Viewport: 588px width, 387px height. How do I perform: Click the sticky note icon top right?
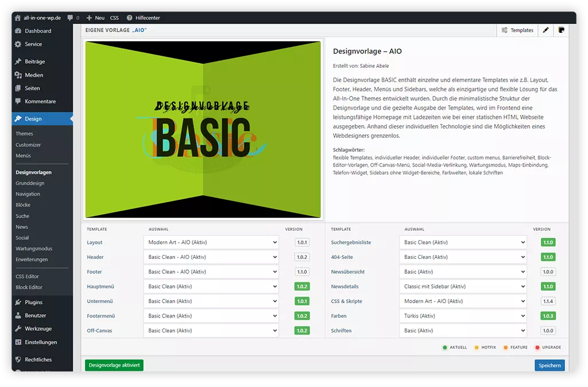(561, 30)
